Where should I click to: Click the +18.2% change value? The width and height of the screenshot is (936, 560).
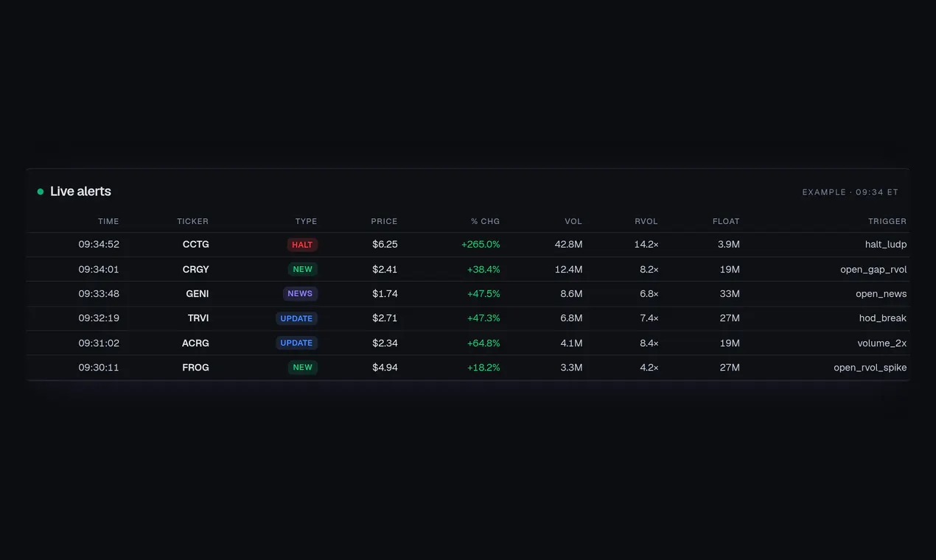tap(483, 368)
